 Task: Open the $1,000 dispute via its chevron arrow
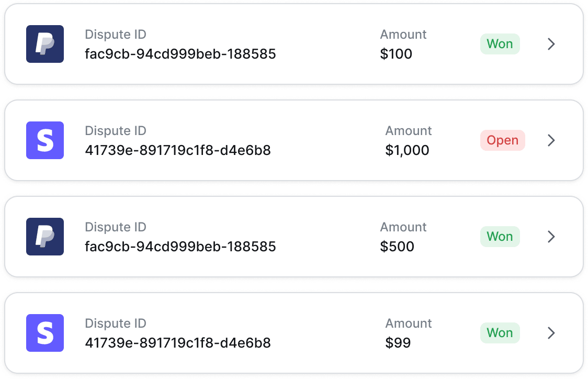(x=551, y=140)
